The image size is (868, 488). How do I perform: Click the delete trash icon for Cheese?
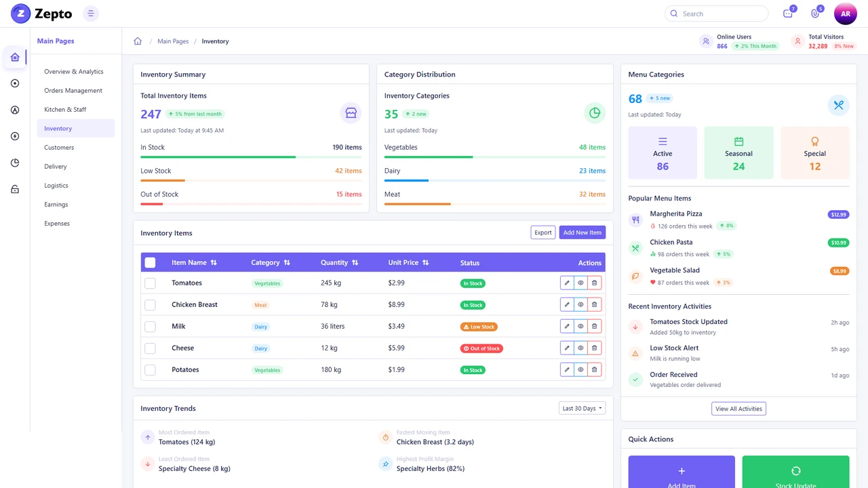pos(594,348)
